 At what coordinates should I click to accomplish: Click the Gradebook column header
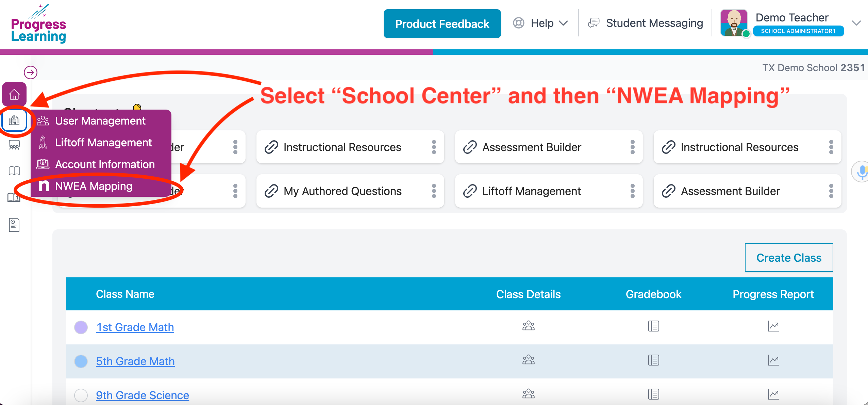click(653, 294)
